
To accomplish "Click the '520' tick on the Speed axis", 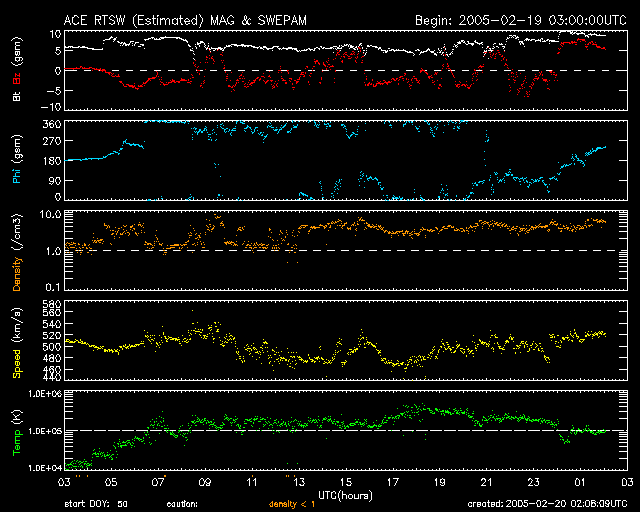I will click(x=51, y=336).
